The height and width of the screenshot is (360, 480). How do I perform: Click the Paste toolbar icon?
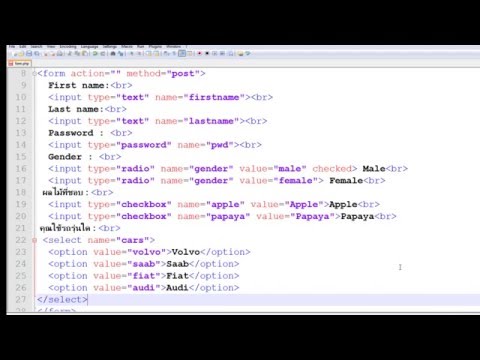click(x=84, y=53)
